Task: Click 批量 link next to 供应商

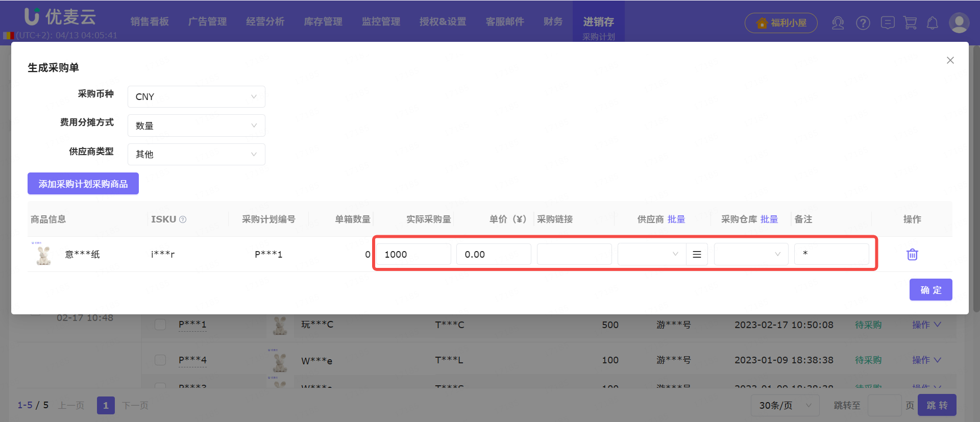Action: (676, 219)
